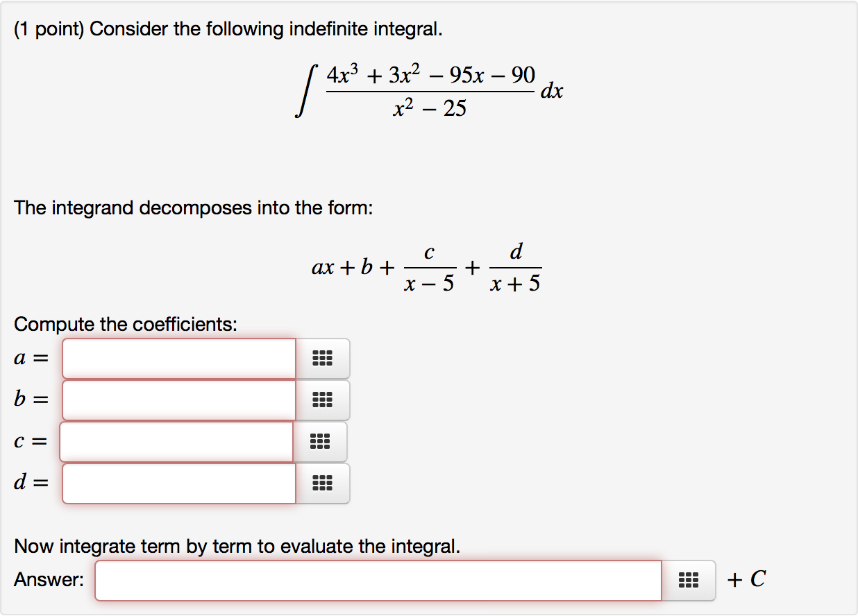Click inside the coefficient b input box

coord(177,400)
